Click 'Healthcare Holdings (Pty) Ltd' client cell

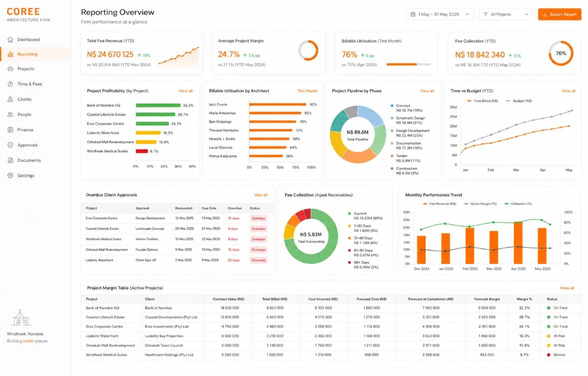tap(169, 354)
